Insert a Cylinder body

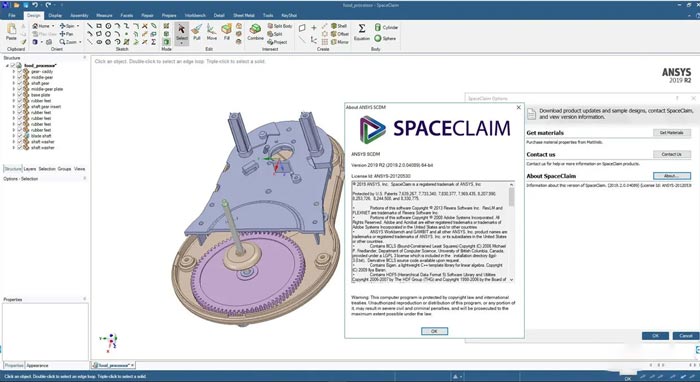(x=386, y=27)
